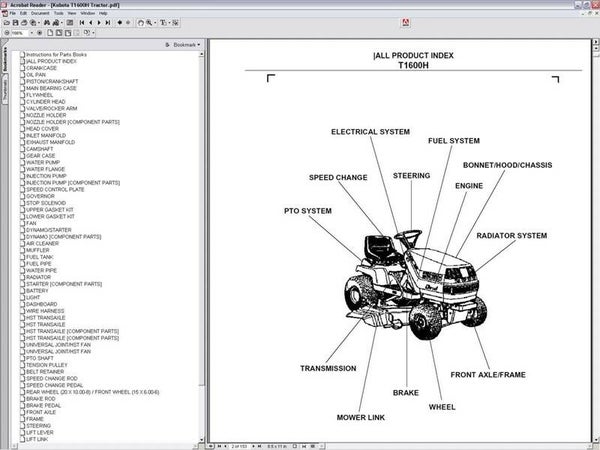Jump to the RADIATOR bookmark
This screenshot has height=450, width=600.
point(39,276)
